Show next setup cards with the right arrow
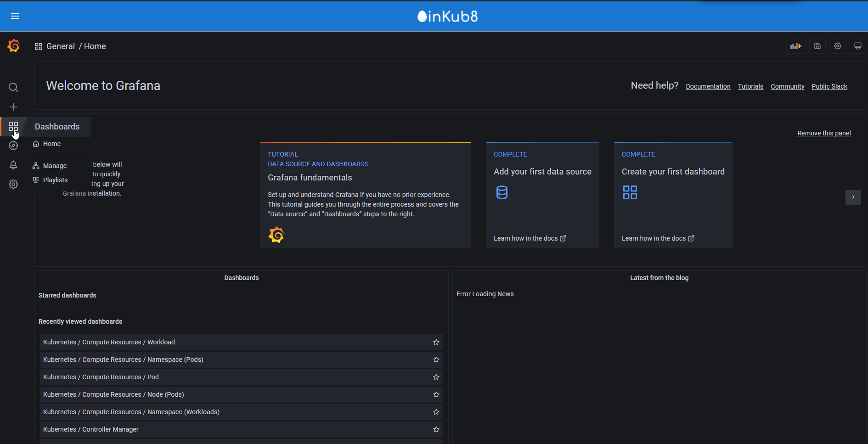The height and width of the screenshot is (444, 868). pyautogui.click(x=853, y=197)
